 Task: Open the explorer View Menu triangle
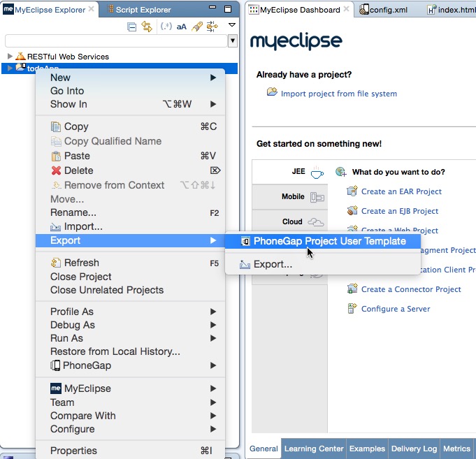232,25
